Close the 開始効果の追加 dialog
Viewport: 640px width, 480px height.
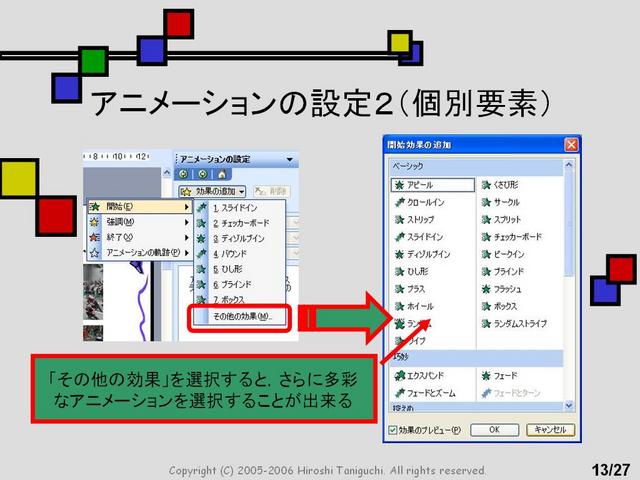571,144
